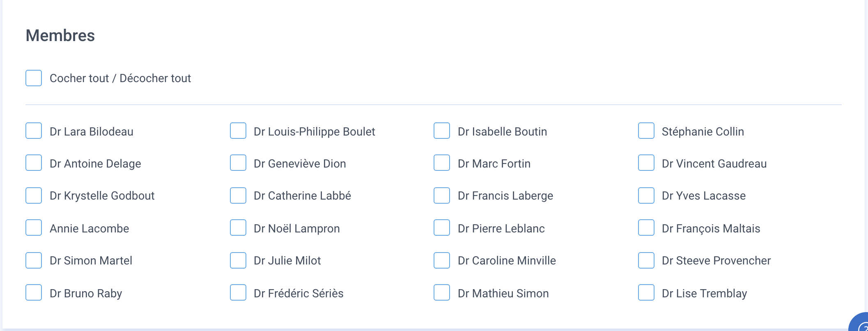This screenshot has width=868, height=331.
Task: Select Dr Marc Fortin checkbox
Action: coord(442,163)
